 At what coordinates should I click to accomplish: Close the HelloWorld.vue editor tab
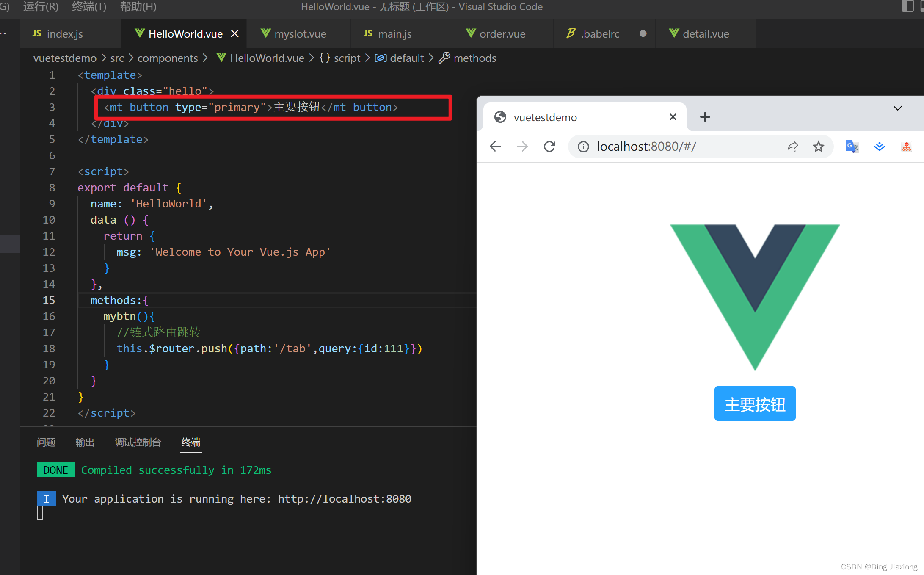[x=235, y=33]
